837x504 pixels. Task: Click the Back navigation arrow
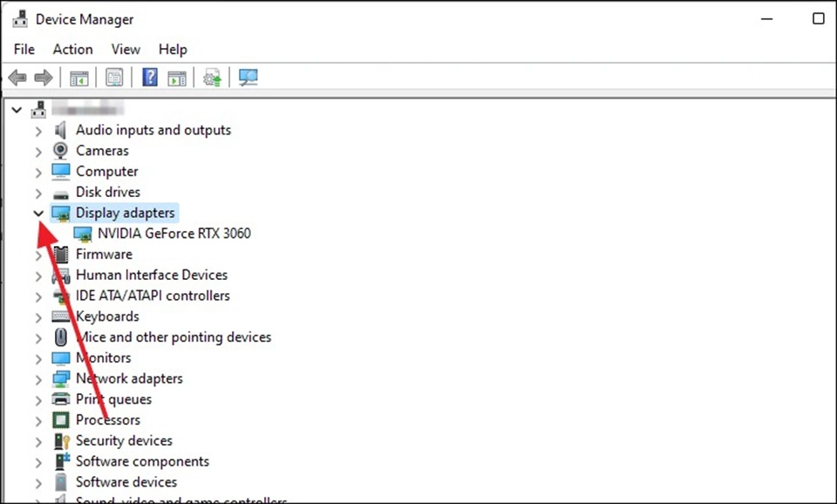tap(17, 78)
